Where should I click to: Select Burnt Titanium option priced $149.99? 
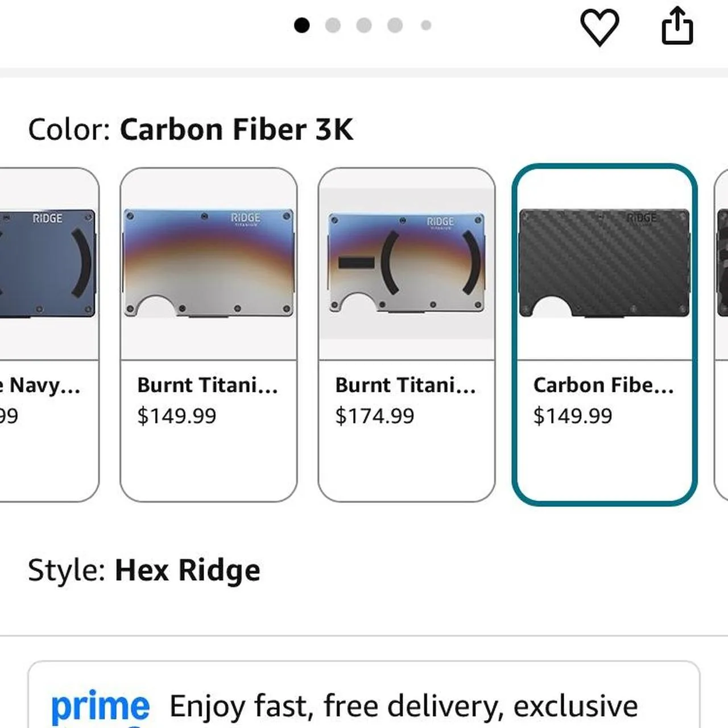(208, 334)
